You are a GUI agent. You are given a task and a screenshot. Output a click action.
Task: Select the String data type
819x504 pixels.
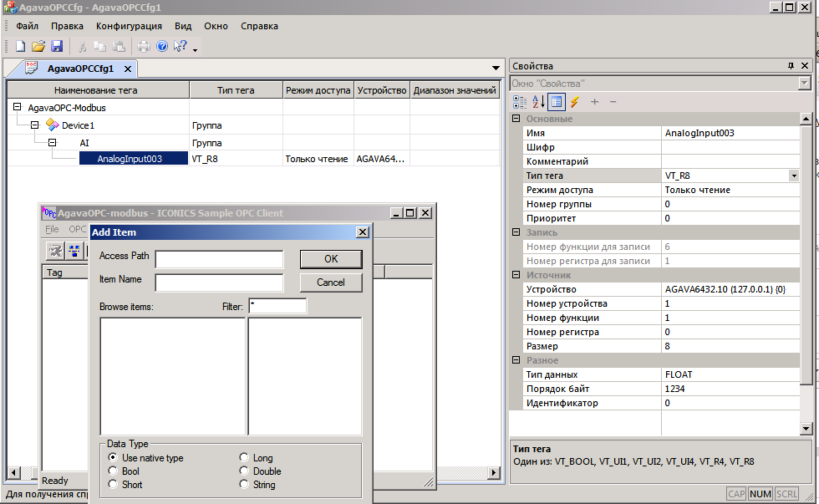point(244,484)
